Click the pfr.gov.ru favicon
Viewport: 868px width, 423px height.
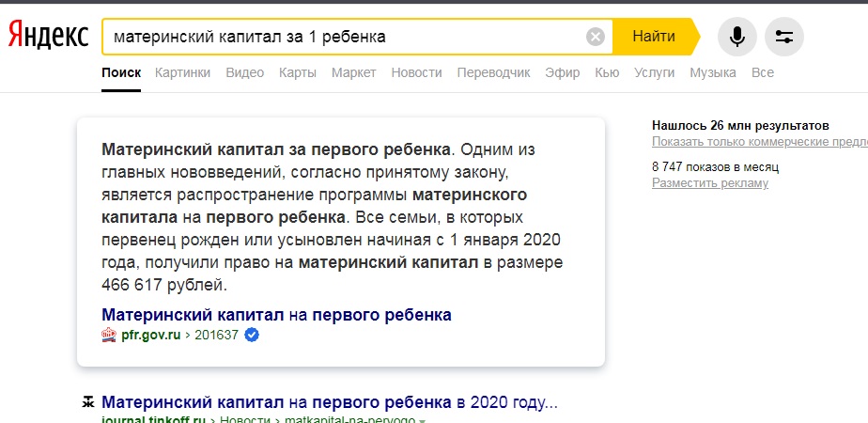click(x=109, y=335)
